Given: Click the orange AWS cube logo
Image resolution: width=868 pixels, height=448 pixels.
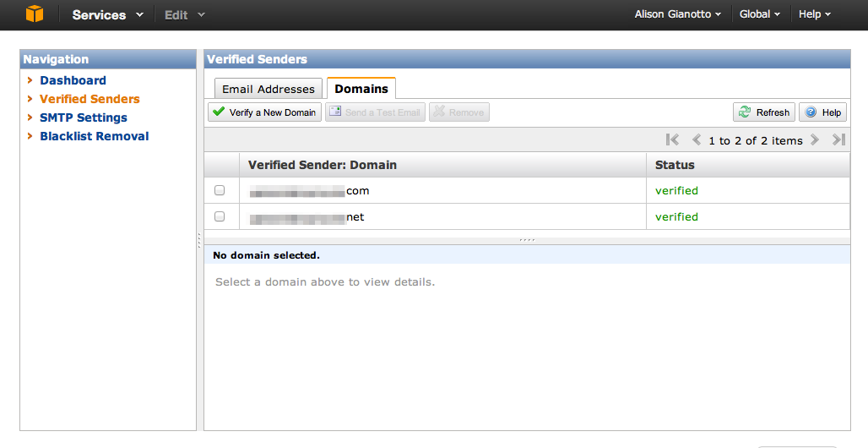Looking at the screenshot, I should [35, 14].
